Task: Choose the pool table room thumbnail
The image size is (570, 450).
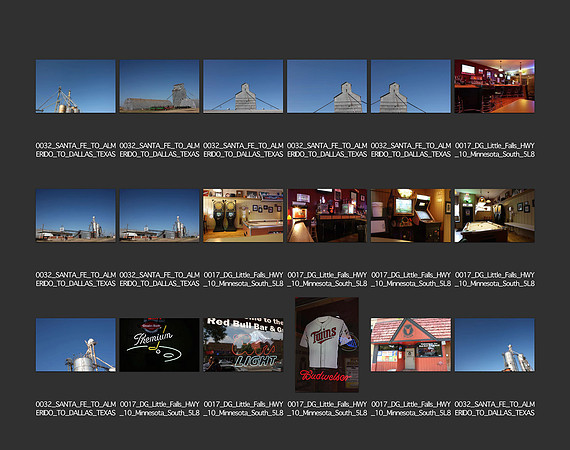Action: [x=494, y=216]
